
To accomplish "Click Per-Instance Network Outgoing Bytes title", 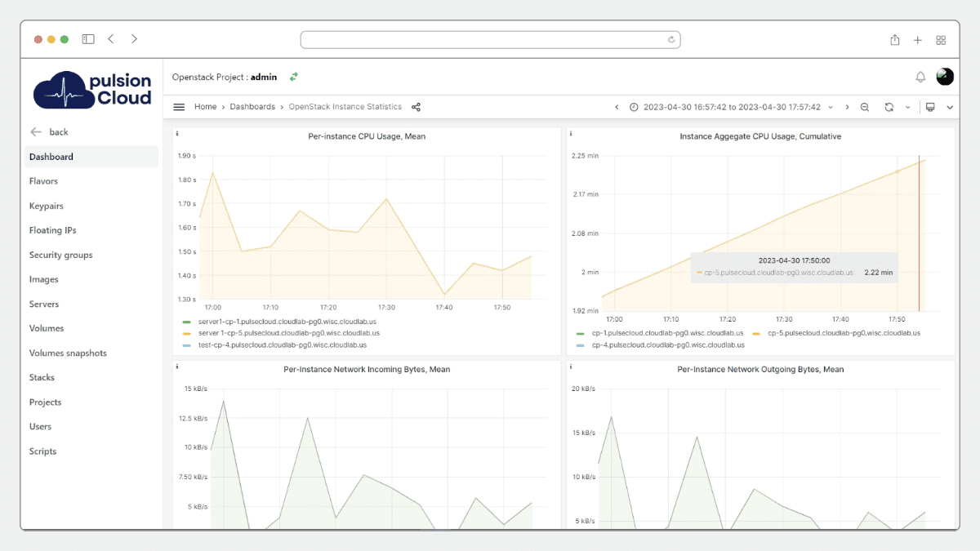I will 760,370.
